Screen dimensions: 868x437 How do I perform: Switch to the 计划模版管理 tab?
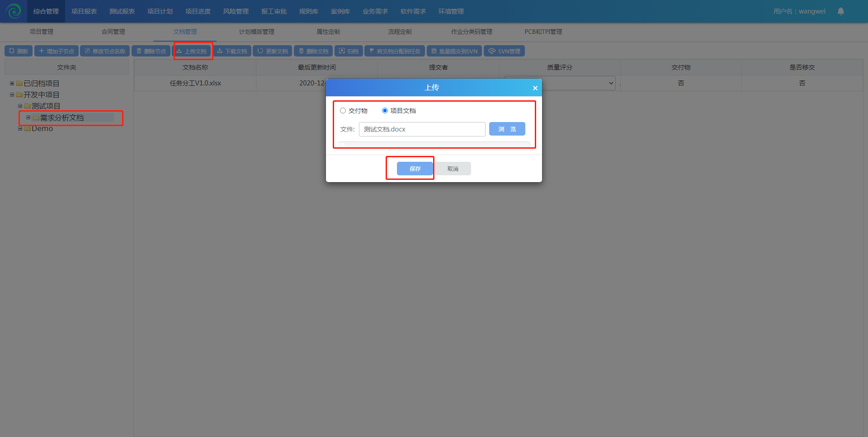pyautogui.click(x=257, y=32)
